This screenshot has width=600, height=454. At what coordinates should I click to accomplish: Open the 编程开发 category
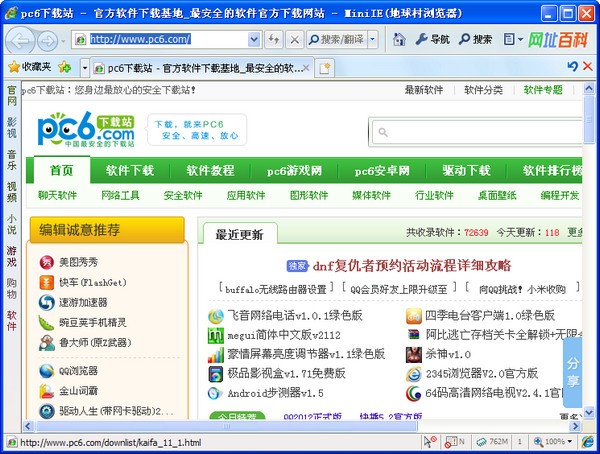point(559,195)
